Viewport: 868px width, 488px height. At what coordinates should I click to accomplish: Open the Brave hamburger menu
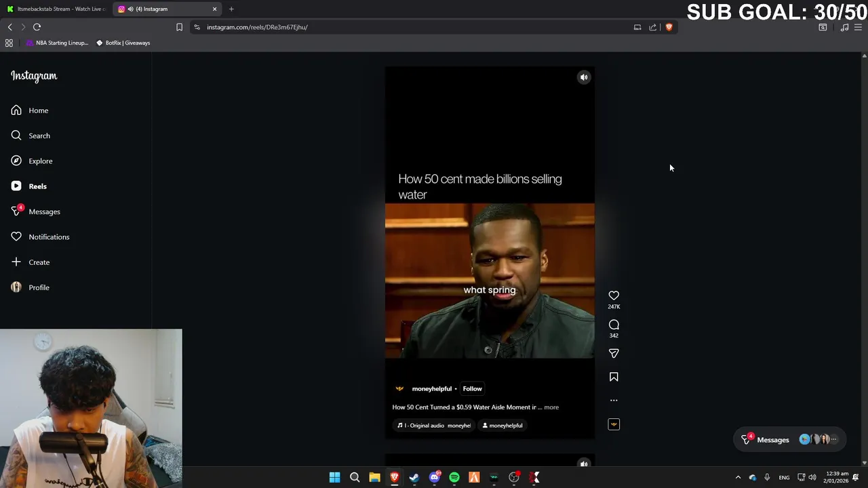859,27
